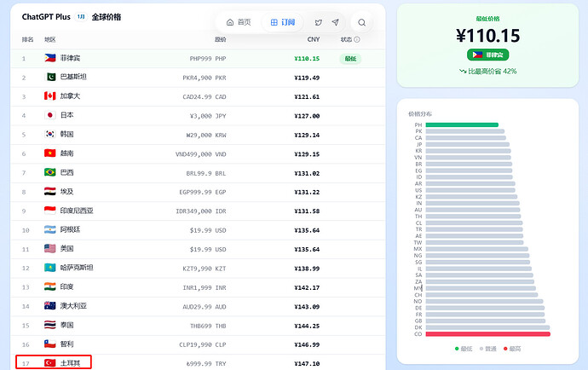
Task: Click the Brazil flag in row 7
Action: coord(50,172)
